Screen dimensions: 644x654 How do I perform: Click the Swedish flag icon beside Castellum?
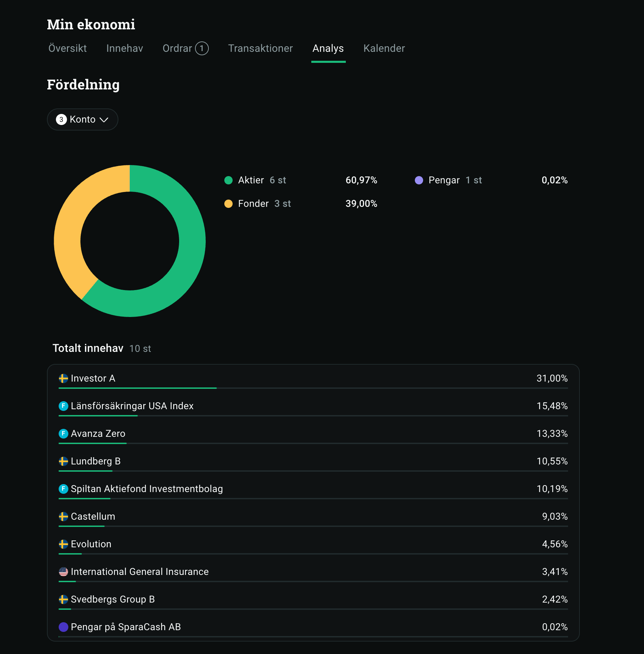[x=64, y=517]
